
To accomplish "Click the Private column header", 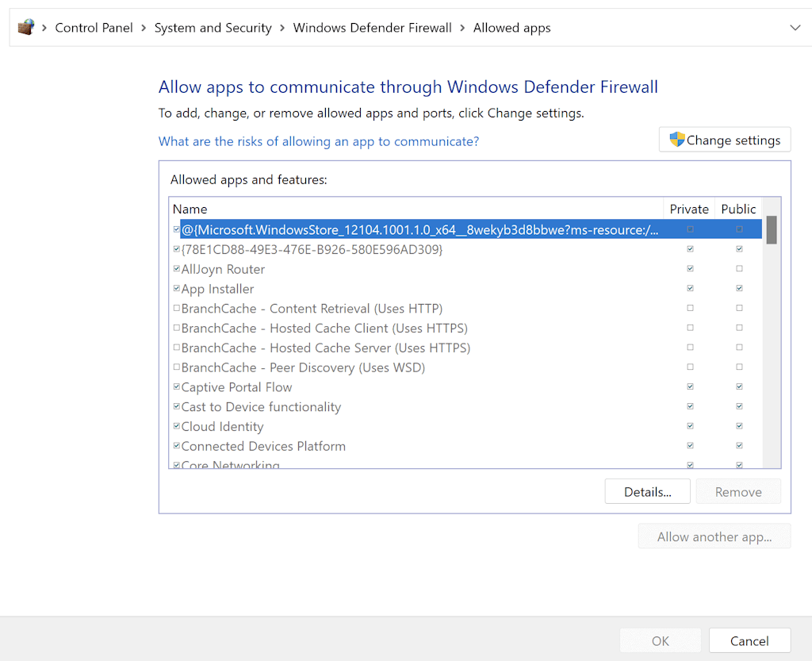I will tap(689, 209).
